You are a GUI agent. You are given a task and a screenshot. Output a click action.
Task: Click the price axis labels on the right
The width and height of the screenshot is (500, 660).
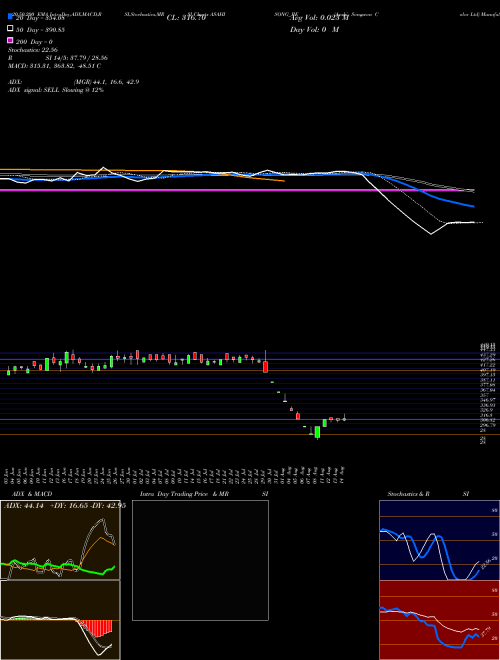[x=488, y=394]
